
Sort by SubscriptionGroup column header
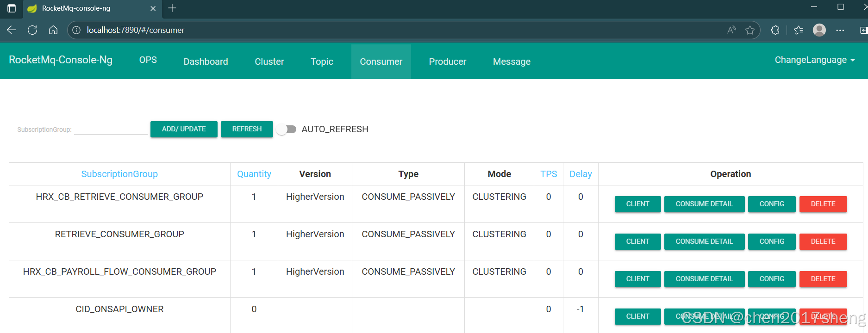pyautogui.click(x=119, y=174)
